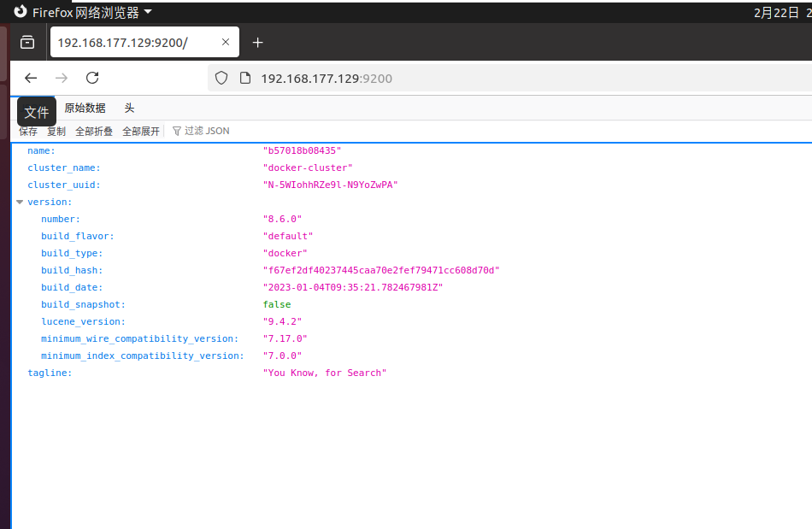Image resolution: width=812 pixels, height=529 pixels.
Task: Click 全部折叠 to collapse all JSON
Action: click(x=94, y=131)
